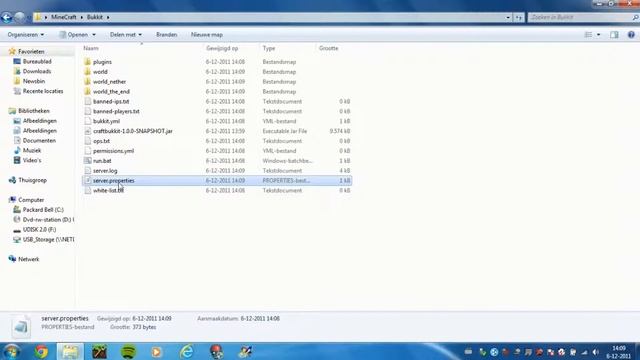
Task: Click the Branden toolbar button
Action: pos(167,35)
